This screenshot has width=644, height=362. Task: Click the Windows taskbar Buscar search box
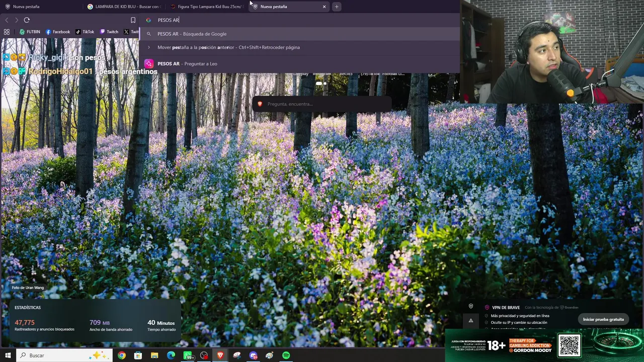click(65, 355)
